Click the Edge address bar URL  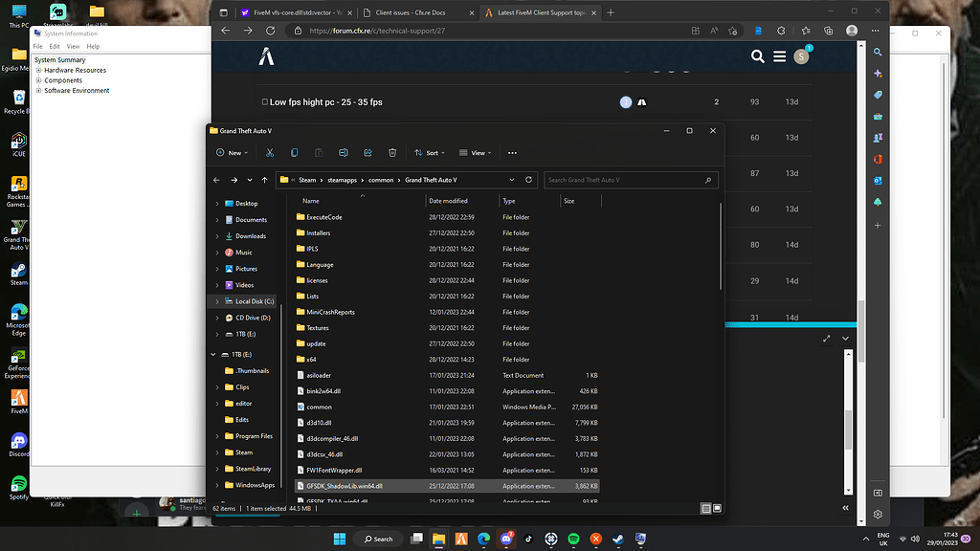click(377, 31)
